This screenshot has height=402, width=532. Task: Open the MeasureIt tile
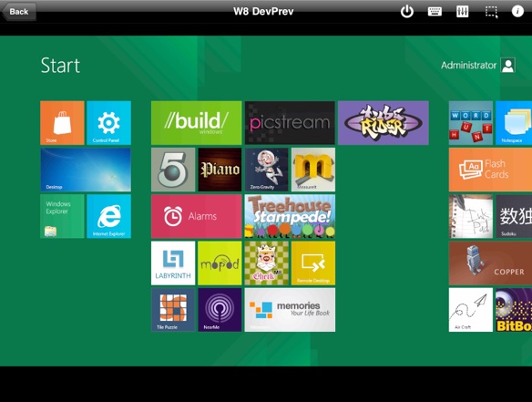[x=313, y=170]
